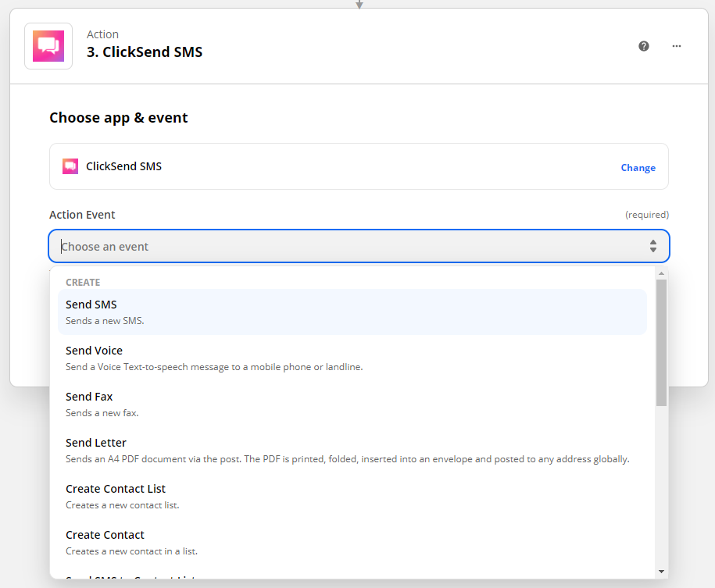This screenshot has height=588, width=715.
Task: Click the scrollbar up arrow in the event list
Action: tap(661, 272)
